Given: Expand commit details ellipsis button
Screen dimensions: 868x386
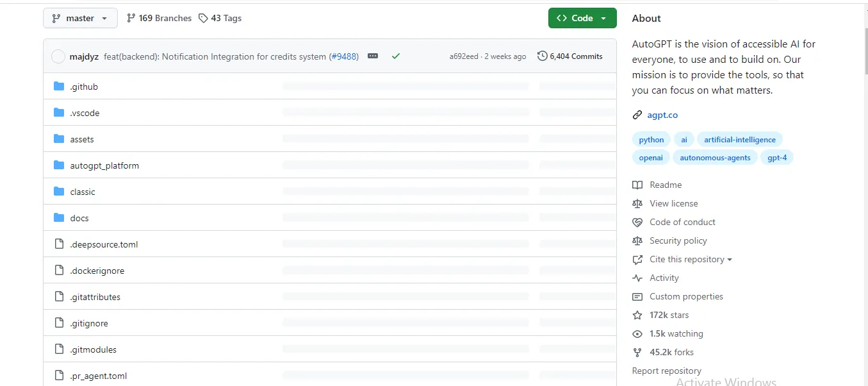Looking at the screenshot, I should point(373,56).
